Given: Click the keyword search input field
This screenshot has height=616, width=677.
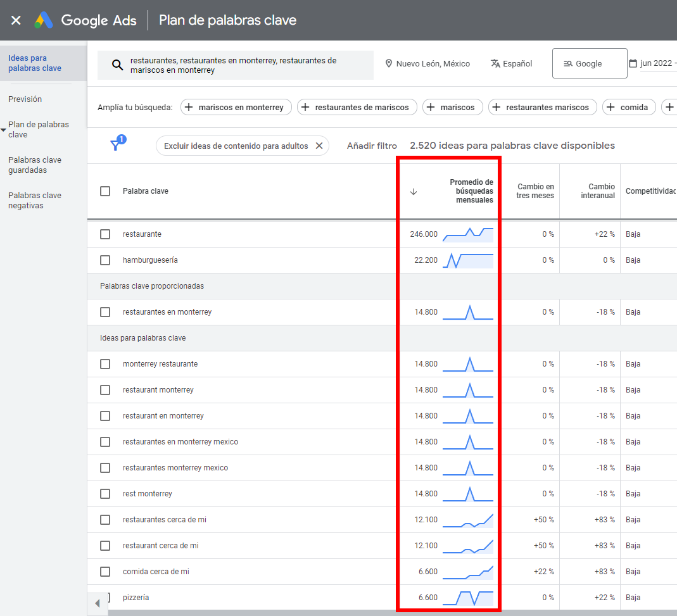Looking at the screenshot, I should point(247,65).
